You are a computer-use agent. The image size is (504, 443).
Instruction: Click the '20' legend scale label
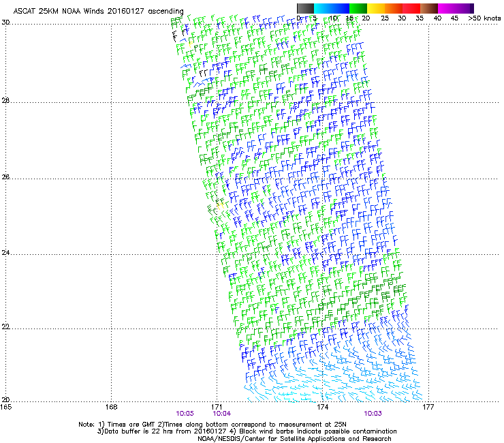point(366,18)
